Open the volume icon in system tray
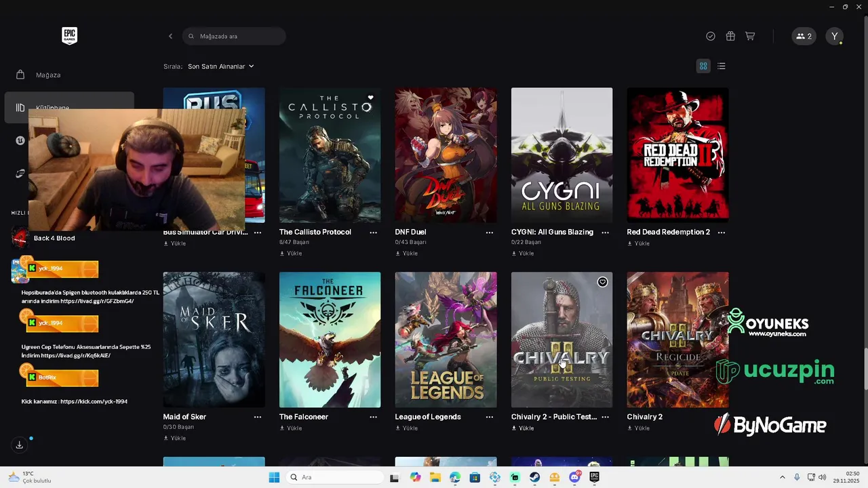Screen dimensions: 868x488 823,477
